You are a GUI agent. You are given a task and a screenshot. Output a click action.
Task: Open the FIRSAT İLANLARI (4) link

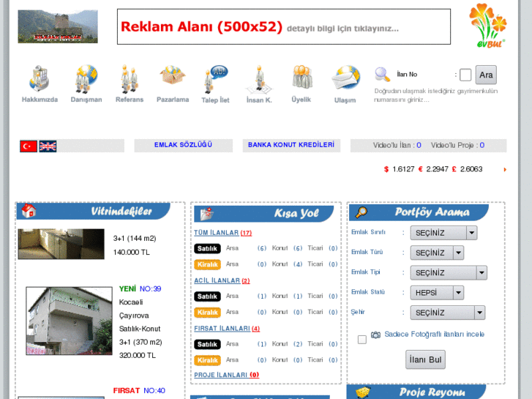pos(227,329)
